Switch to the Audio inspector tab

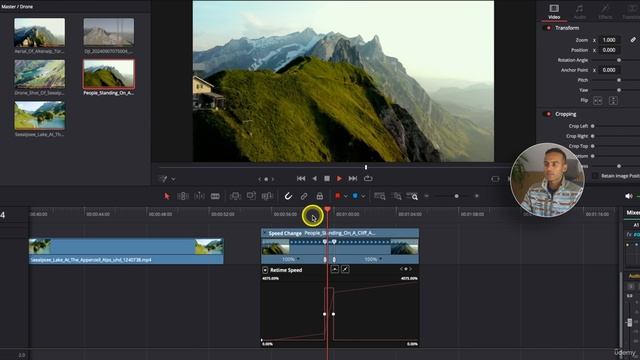pos(580,12)
